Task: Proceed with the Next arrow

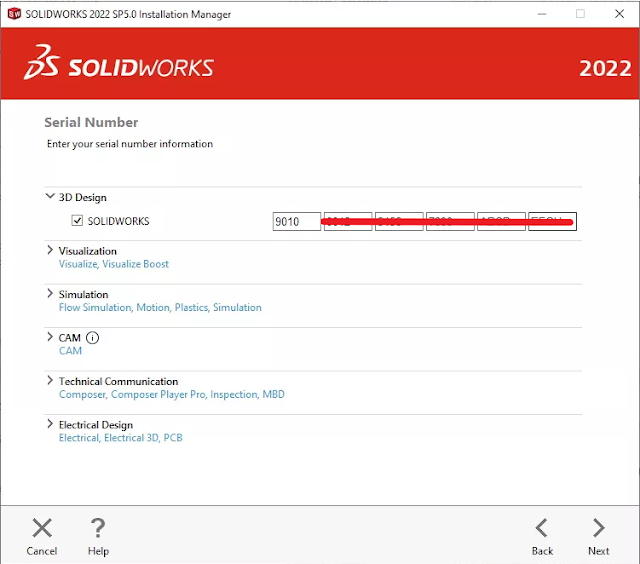Action: [599, 528]
